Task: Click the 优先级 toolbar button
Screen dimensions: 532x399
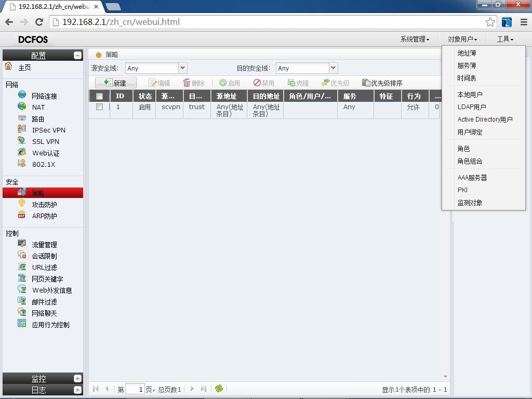Action: [335, 83]
